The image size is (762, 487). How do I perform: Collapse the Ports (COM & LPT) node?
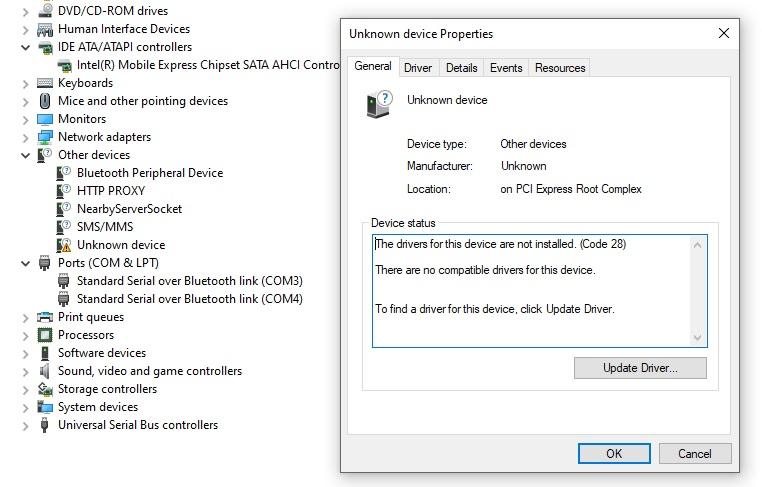point(25,263)
